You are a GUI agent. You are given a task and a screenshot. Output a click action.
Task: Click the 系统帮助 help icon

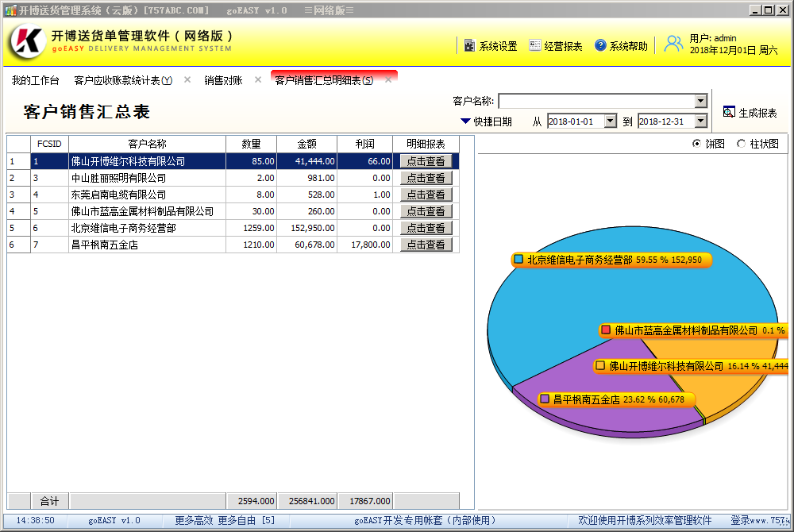pos(600,46)
